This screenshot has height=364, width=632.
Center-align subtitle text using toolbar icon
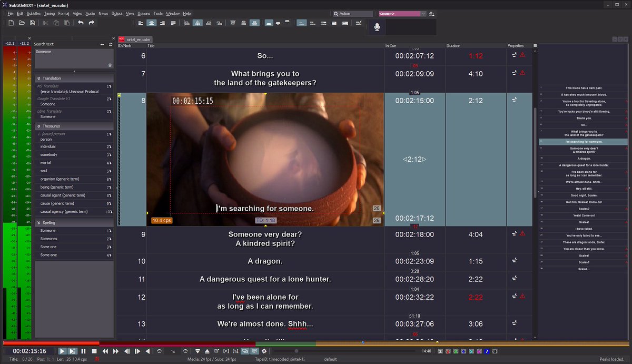coord(151,23)
